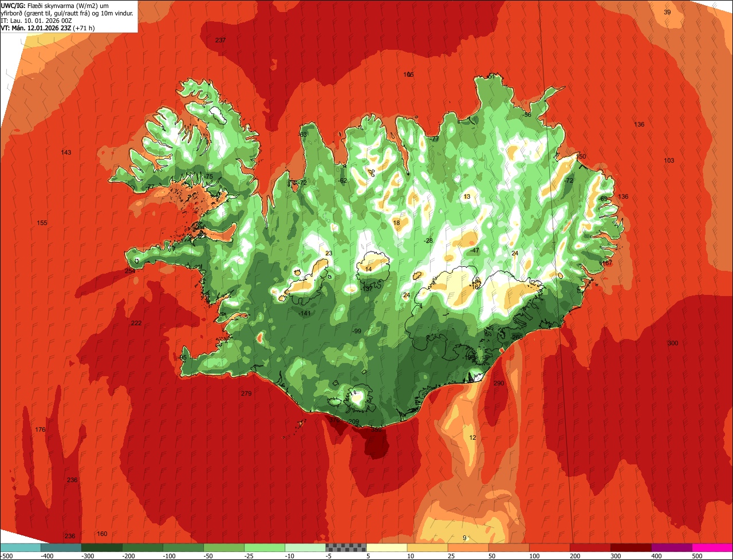Click the legend swatch between -100 and -50
This screenshot has width=733, height=560.
point(183,547)
